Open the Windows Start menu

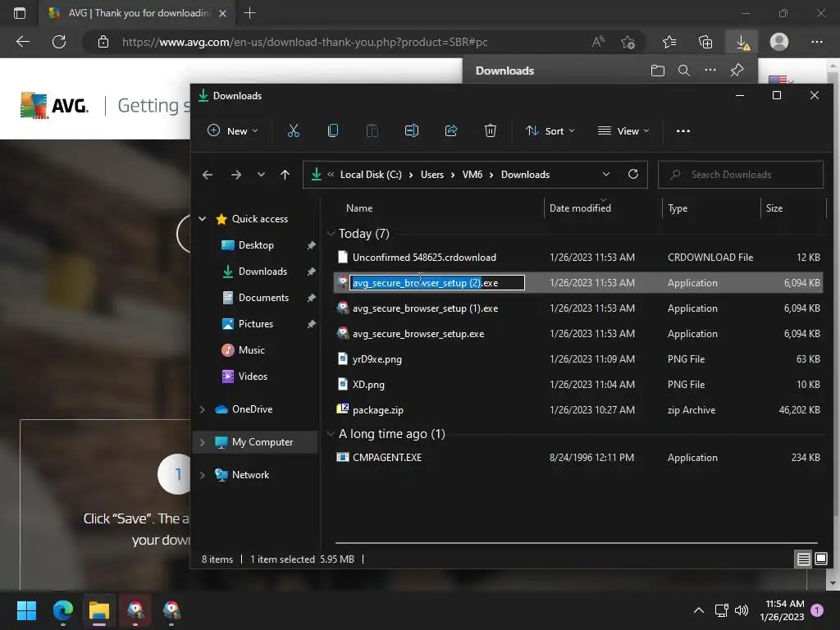[26, 610]
